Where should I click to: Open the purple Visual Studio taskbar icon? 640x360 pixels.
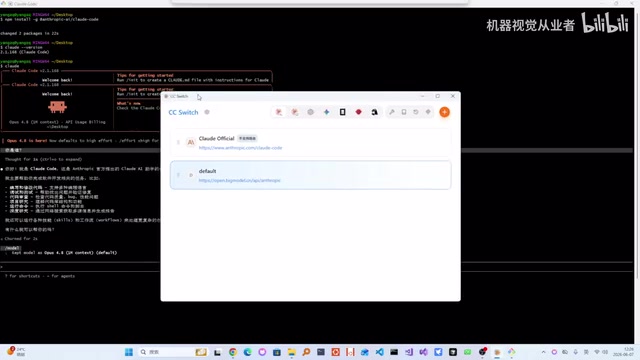pyautogui.click(x=424, y=352)
